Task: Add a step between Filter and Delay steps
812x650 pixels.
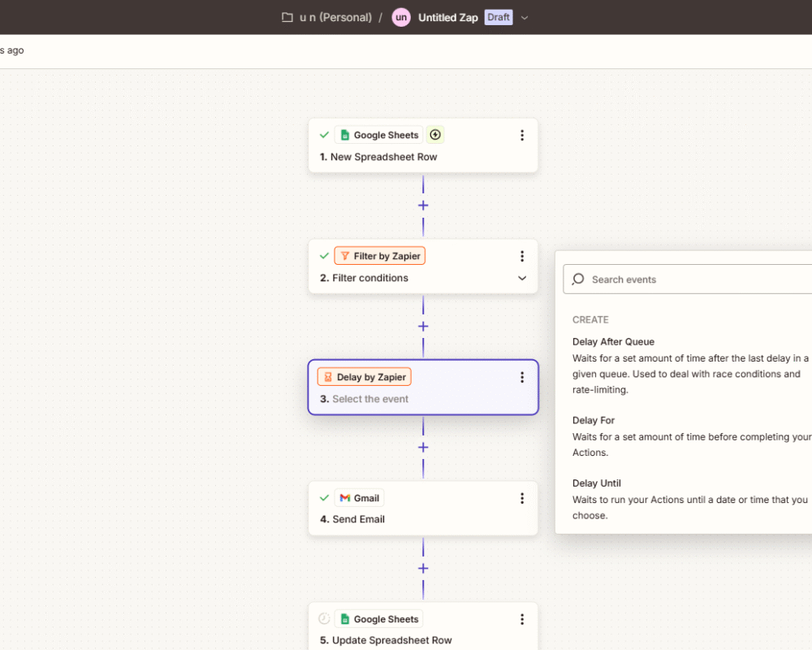Action: (423, 327)
